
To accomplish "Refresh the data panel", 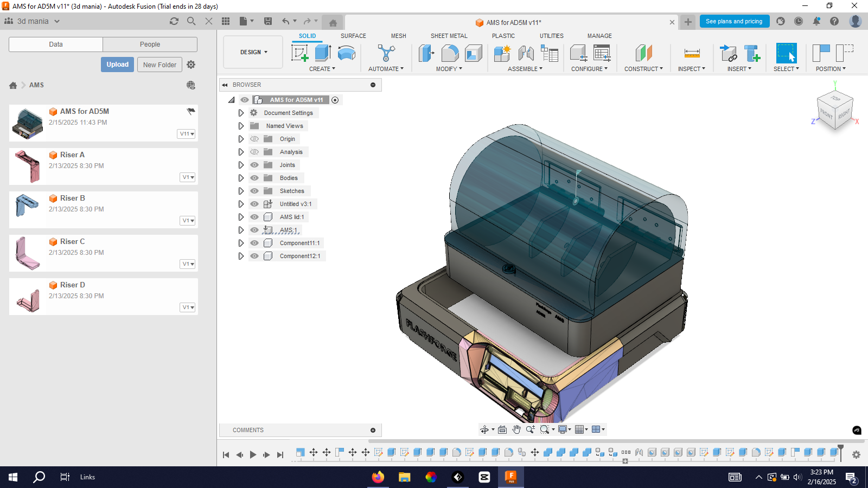I will pos(174,21).
